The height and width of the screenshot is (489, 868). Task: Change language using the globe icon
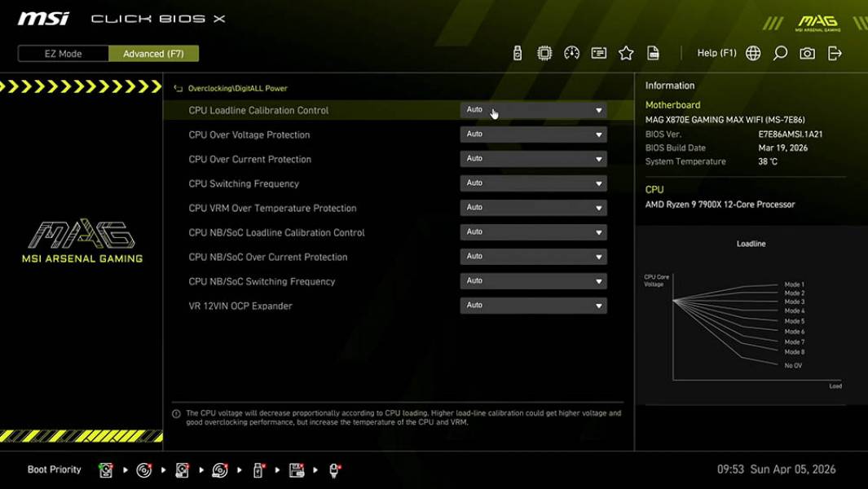coord(752,52)
